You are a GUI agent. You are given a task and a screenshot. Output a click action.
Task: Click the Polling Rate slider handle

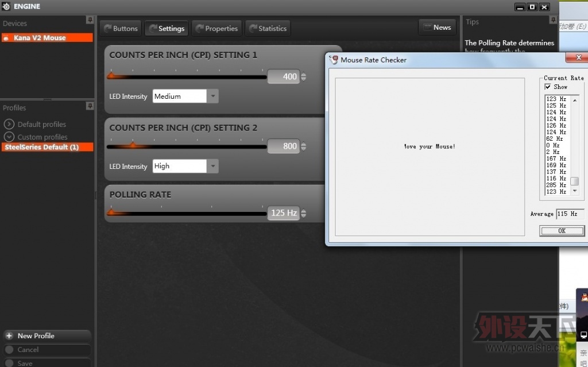click(111, 212)
